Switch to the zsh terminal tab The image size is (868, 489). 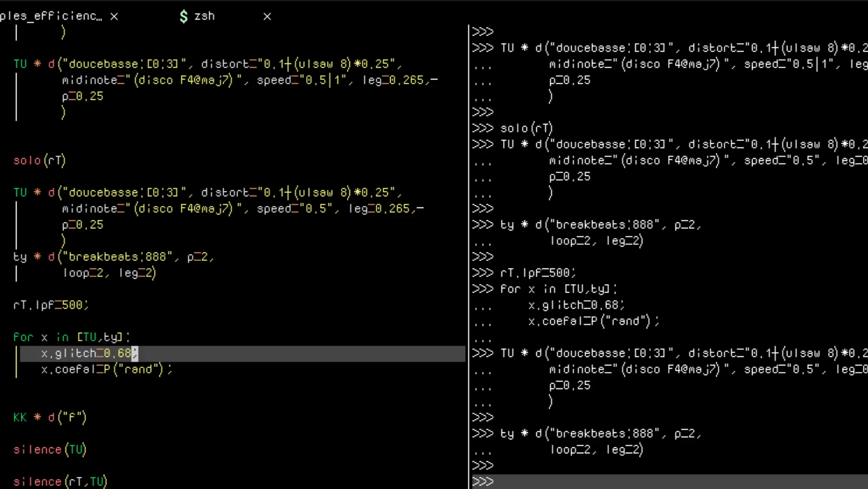[x=204, y=16]
